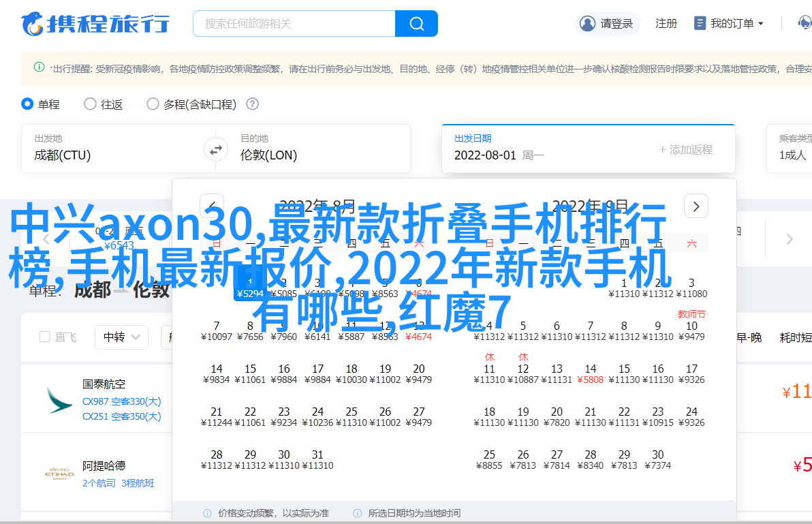Click 3程航班 flights link

pos(138,483)
